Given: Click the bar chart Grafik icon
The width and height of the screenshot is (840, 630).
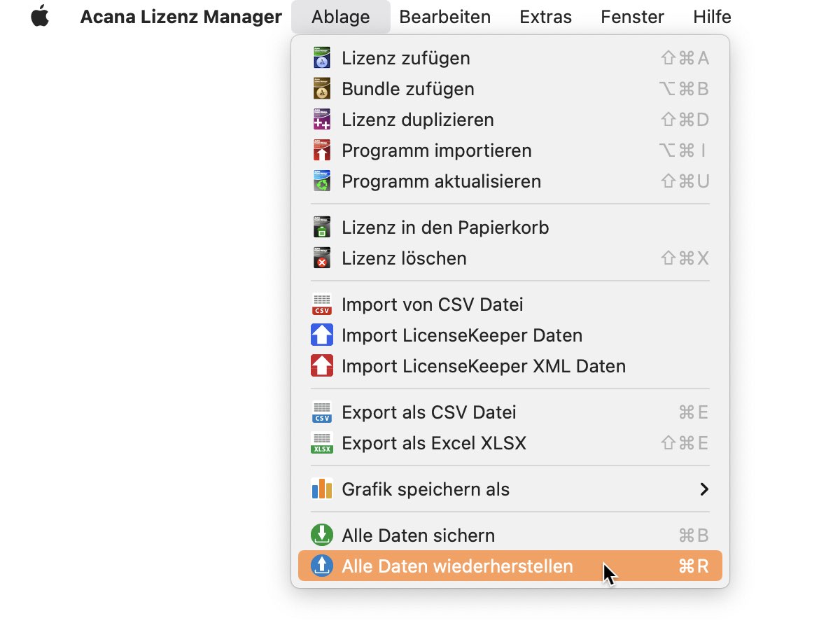Looking at the screenshot, I should pyautogui.click(x=322, y=489).
